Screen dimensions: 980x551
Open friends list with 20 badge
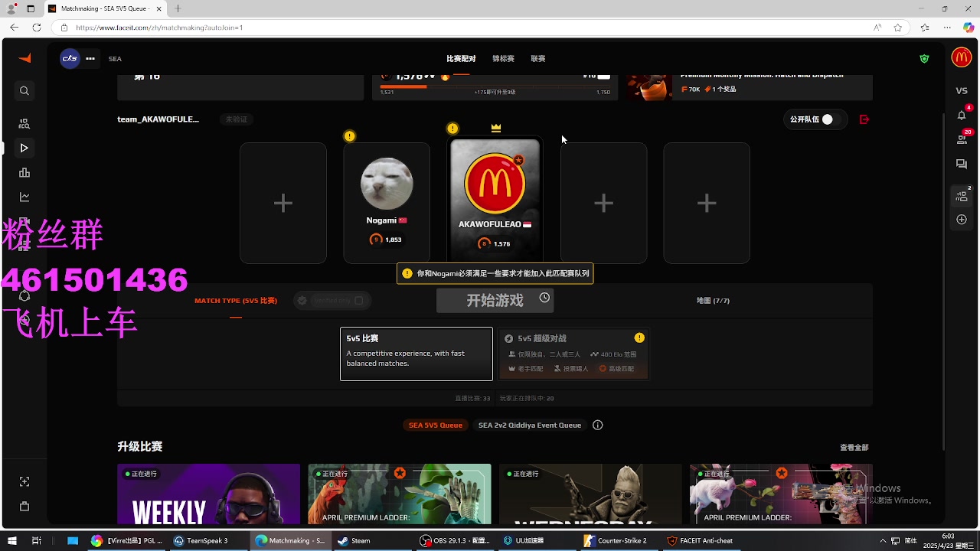coord(962,139)
